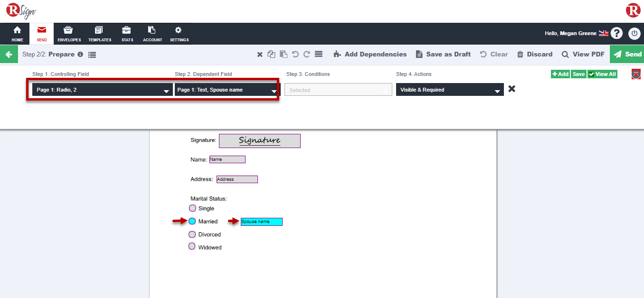Select the Single radio button
Screen dimensions: 644x298
click(x=192, y=208)
